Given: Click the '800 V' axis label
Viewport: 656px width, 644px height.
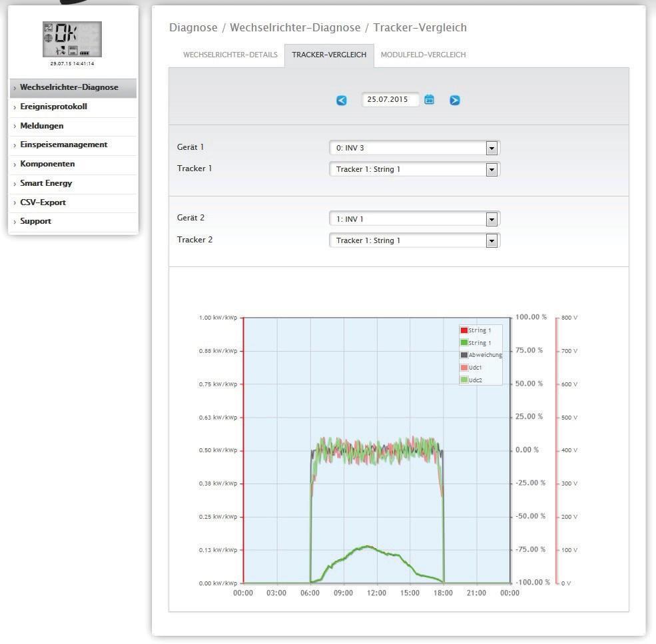Looking at the screenshot, I should (569, 318).
